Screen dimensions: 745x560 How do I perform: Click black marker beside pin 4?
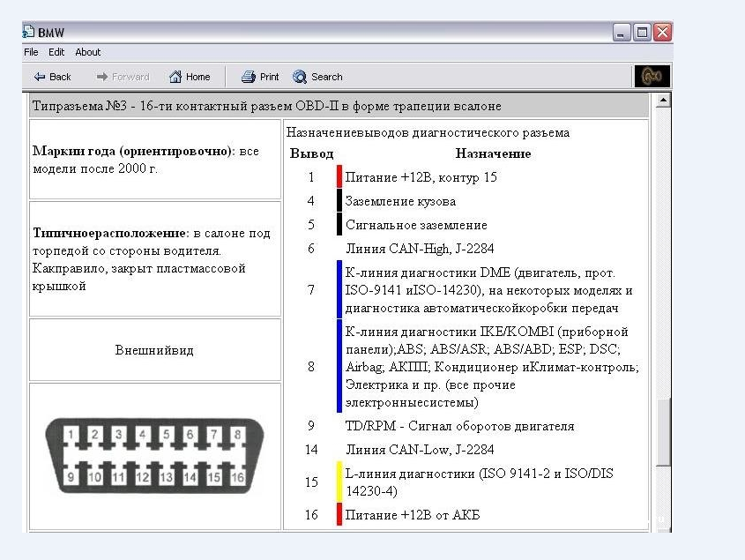[339, 200]
